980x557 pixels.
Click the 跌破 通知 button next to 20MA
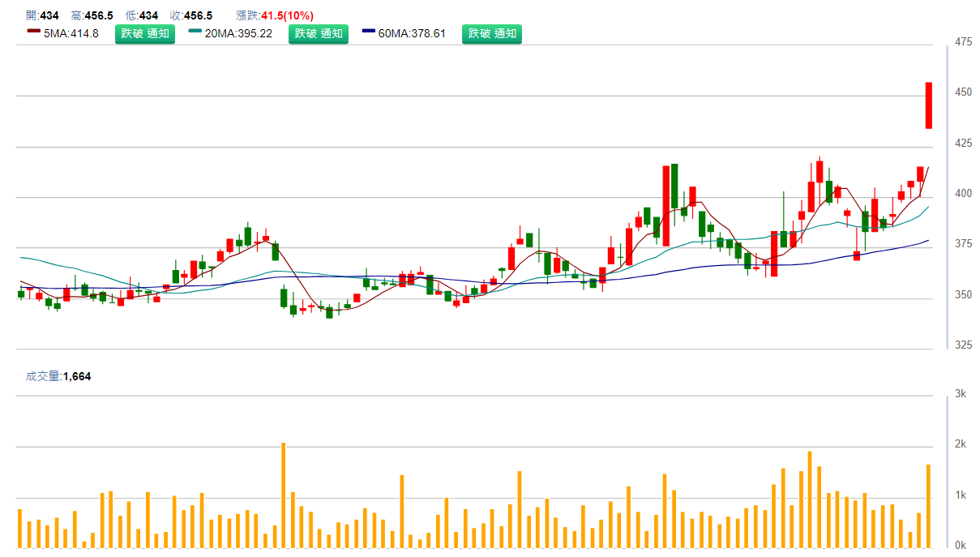[x=319, y=34]
